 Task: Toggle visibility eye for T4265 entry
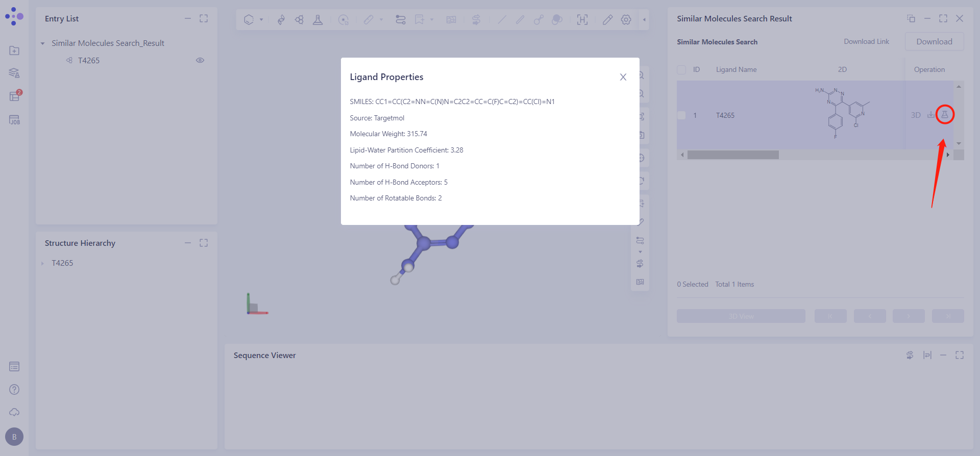coord(200,60)
